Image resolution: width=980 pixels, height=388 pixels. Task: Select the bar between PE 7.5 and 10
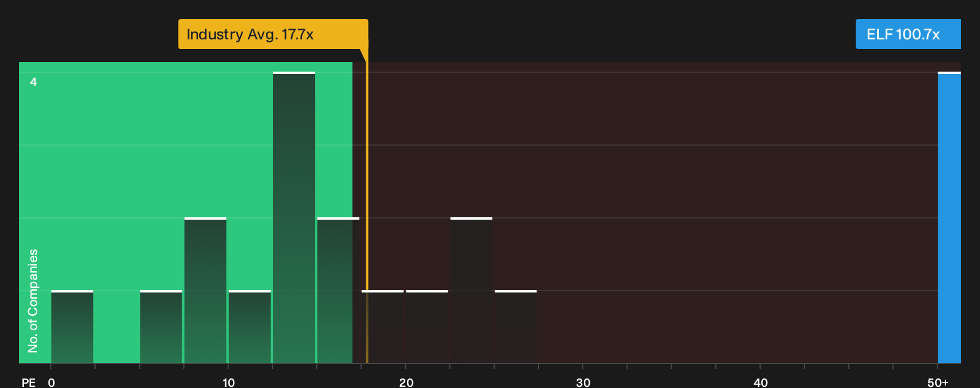click(x=206, y=290)
